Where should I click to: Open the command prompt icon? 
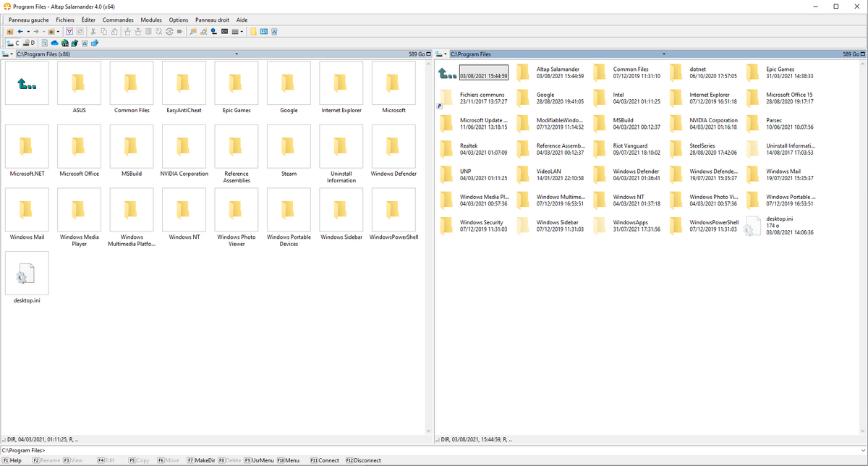[x=225, y=32]
